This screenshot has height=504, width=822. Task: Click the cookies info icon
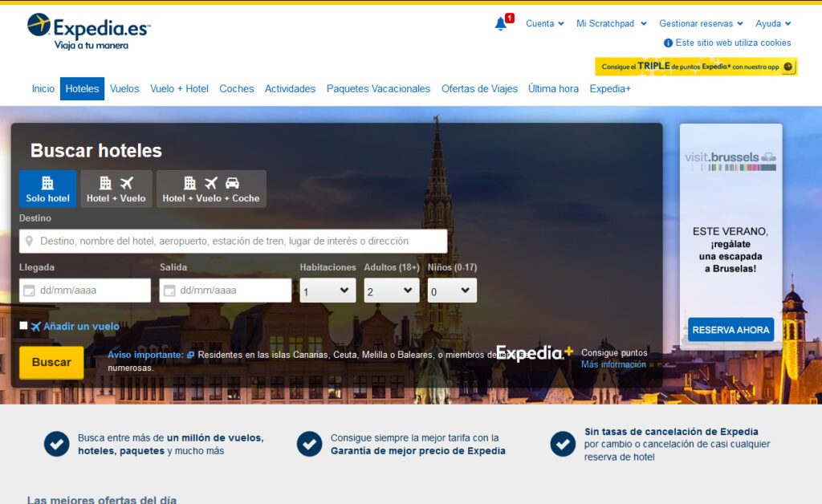pos(668,43)
